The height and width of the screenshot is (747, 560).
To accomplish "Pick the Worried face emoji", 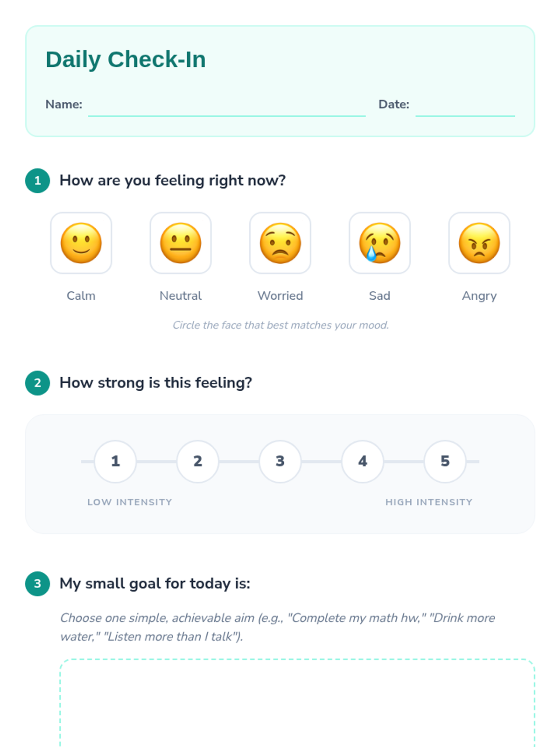I will (280, 243).
